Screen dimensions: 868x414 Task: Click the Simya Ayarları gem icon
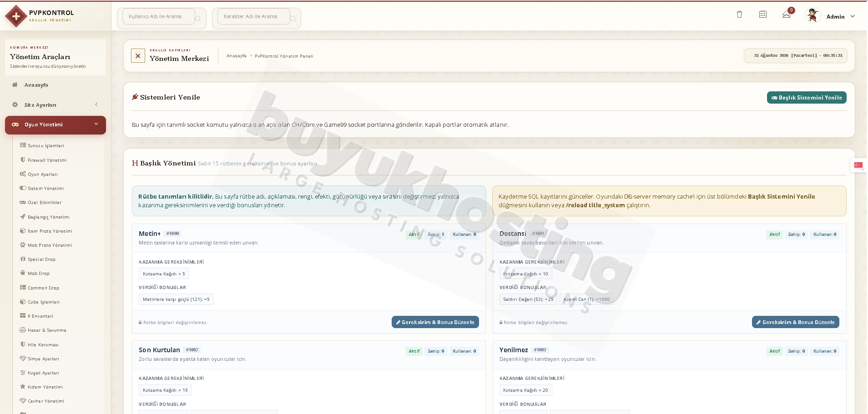23,359
